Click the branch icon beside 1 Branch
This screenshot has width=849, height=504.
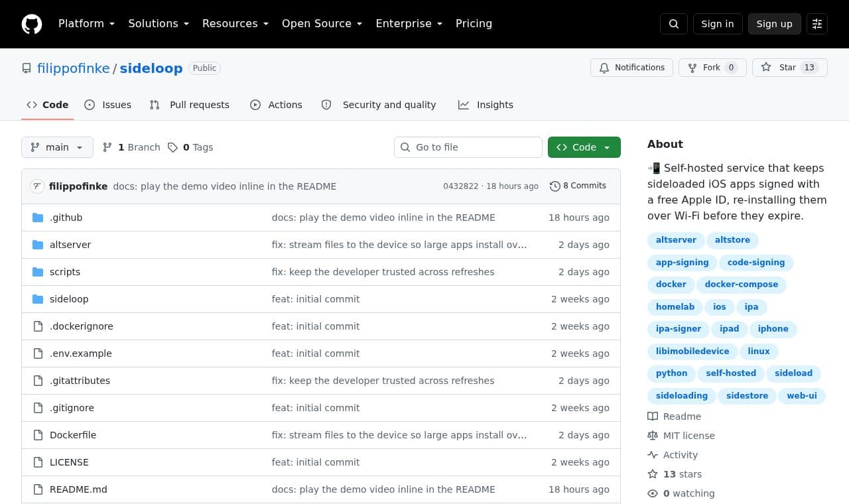107,147
